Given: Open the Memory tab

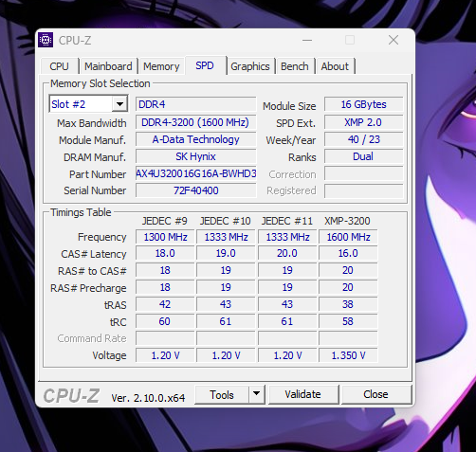Looking at the screenshot, I should coord(161,66).
